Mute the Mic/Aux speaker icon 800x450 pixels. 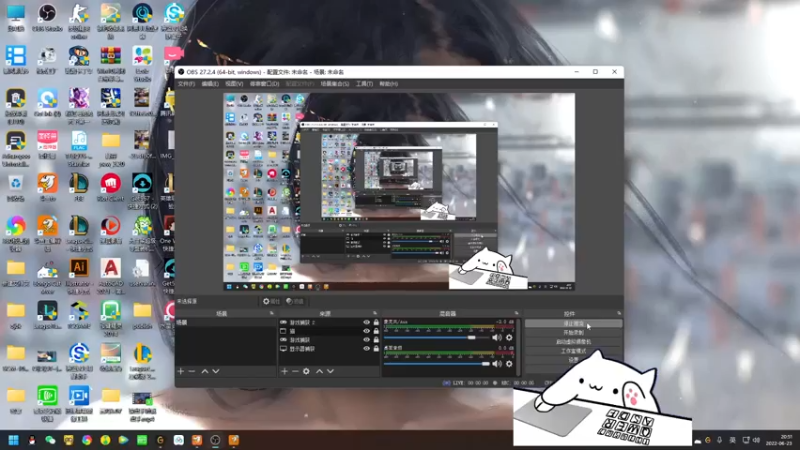497,338
